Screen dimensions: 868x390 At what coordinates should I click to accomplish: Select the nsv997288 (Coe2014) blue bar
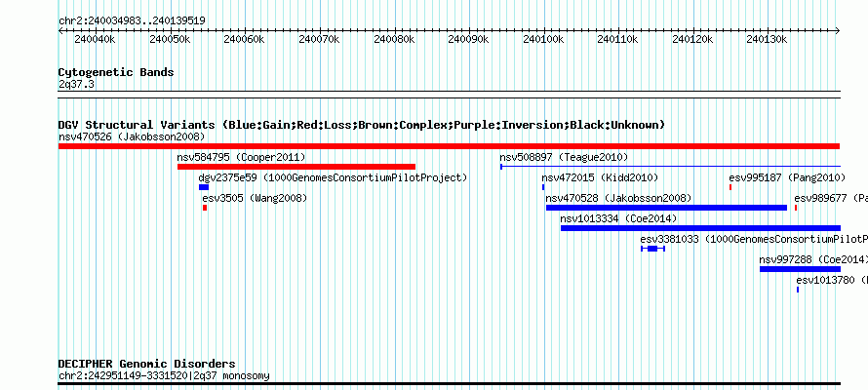tap(800, 269)
